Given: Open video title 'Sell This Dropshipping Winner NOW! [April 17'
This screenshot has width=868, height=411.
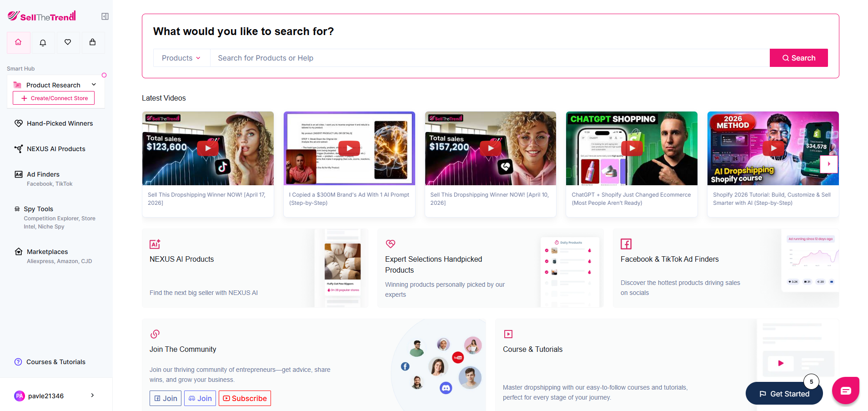Looking at the screenshot, I should [206, 199].
